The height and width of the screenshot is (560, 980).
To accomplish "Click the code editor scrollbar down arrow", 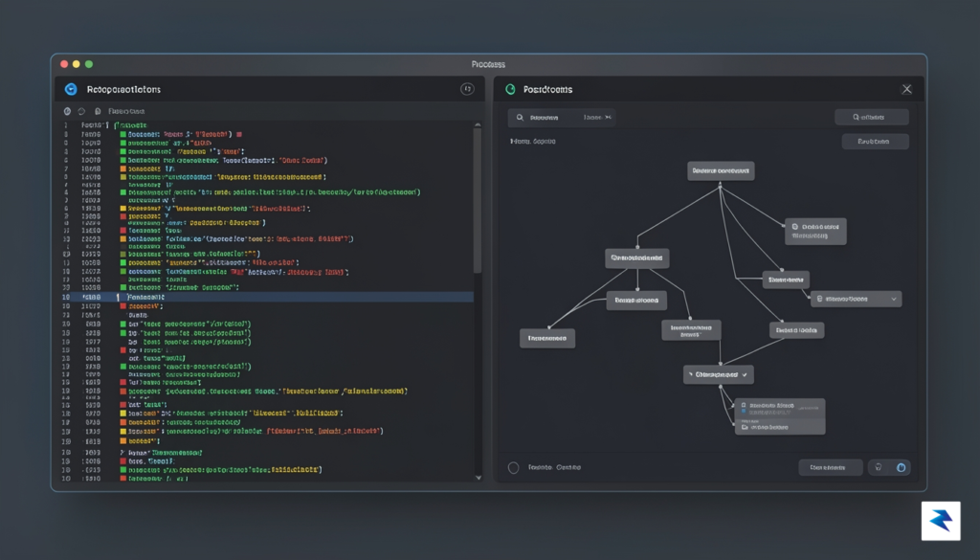I will [479, 478].
